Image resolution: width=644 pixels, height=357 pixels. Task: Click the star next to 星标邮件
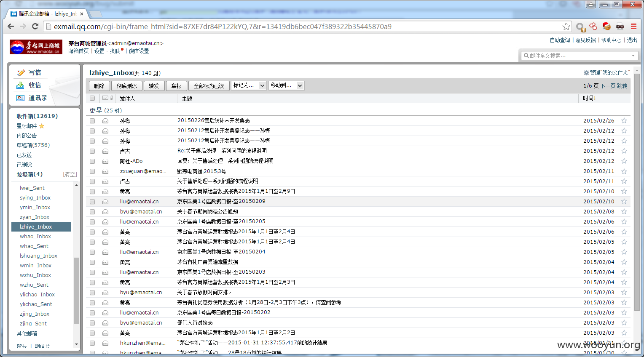tap(42, 126)
